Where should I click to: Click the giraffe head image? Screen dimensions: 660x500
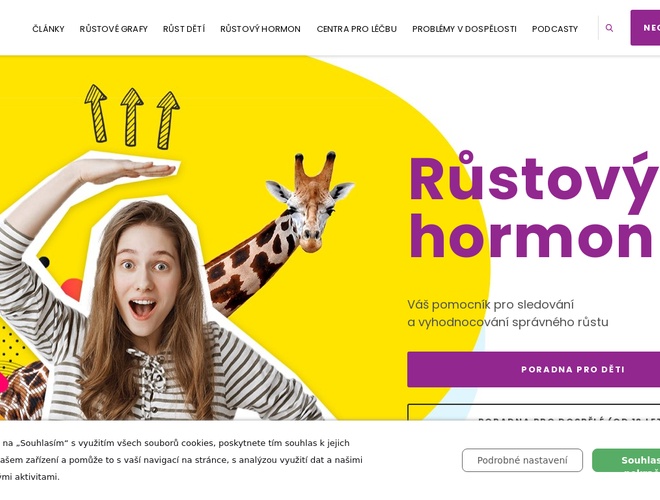coord(311,202)
